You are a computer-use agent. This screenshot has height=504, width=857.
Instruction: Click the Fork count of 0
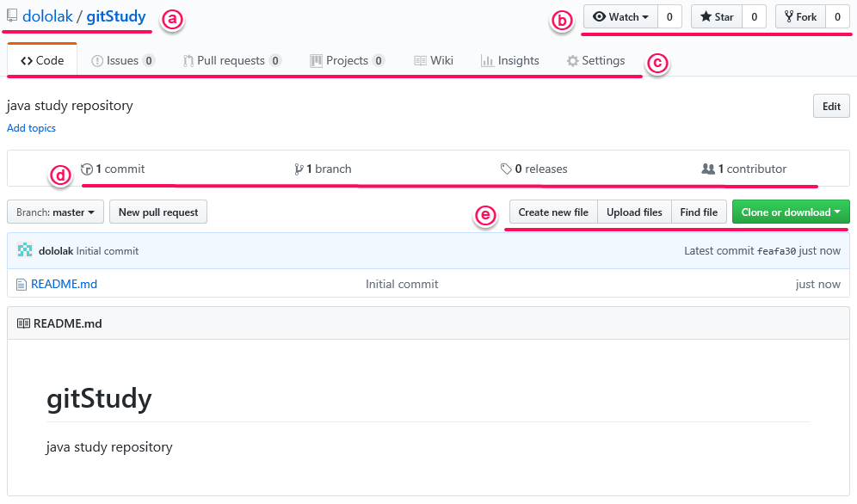pyautogui.click(x=837, y=17)
